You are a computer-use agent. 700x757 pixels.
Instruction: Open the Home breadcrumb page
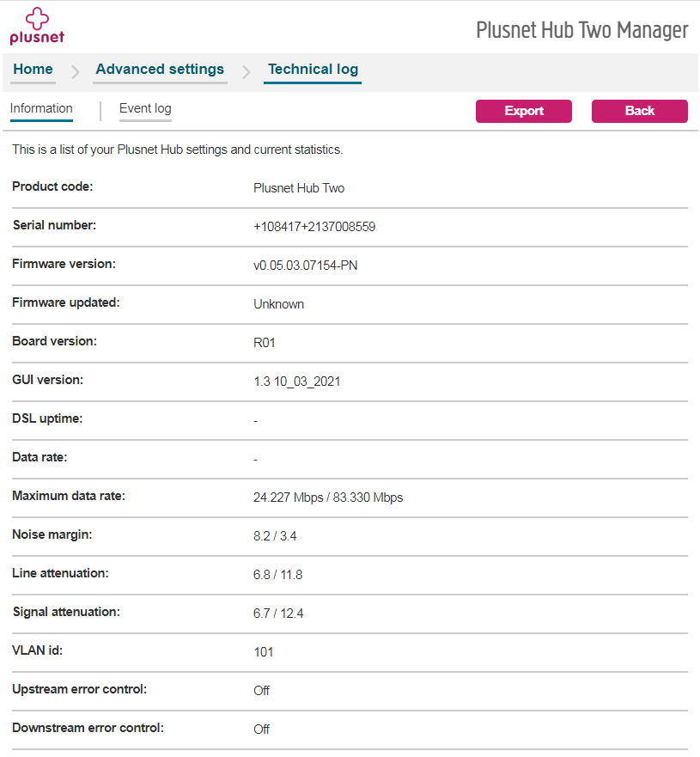click(33, 69)
